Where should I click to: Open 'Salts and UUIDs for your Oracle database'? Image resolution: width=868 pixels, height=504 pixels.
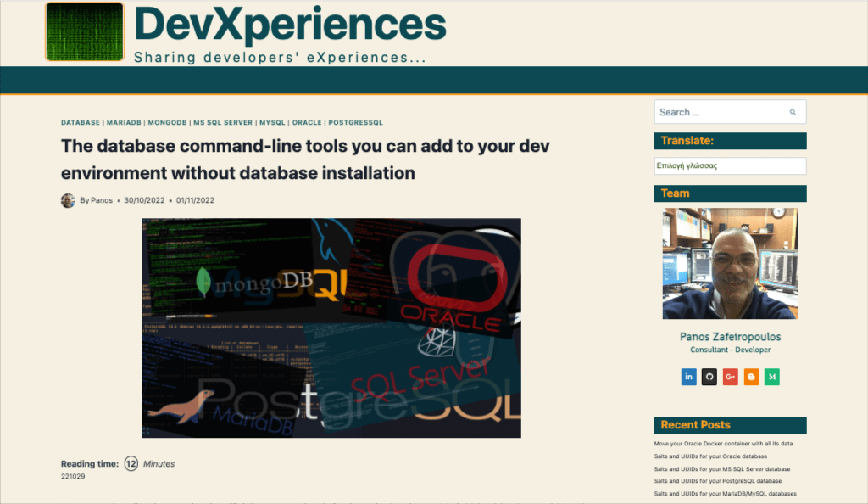click(x=710, y=456)
